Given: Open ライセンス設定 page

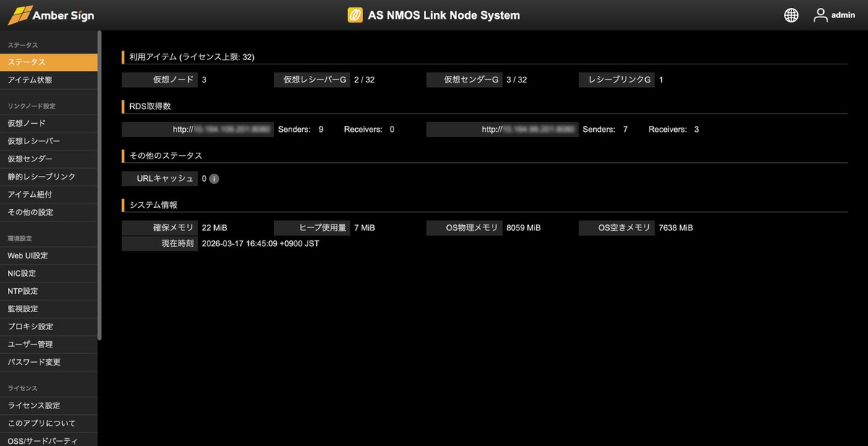Looking at the screenshot, I should pos(48,405).
